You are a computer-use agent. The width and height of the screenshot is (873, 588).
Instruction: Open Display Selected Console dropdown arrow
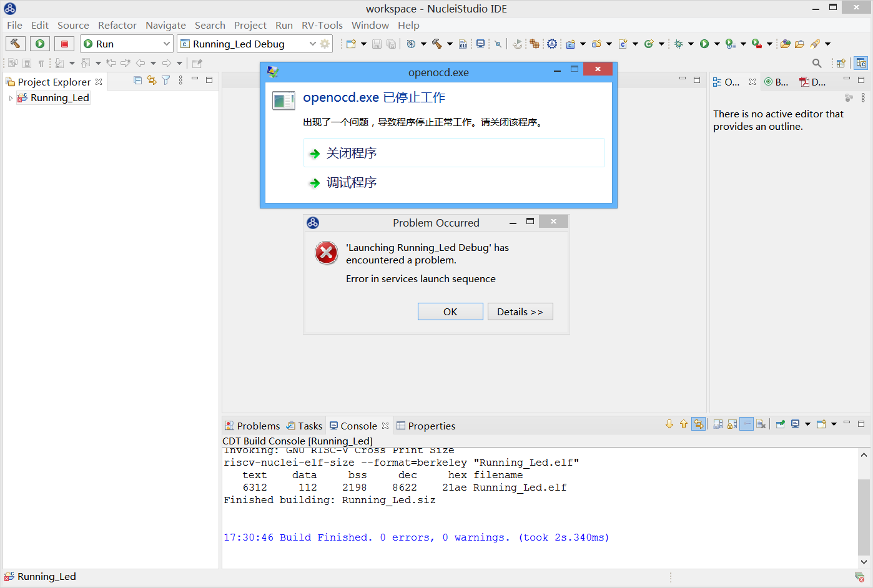(807, 424)
